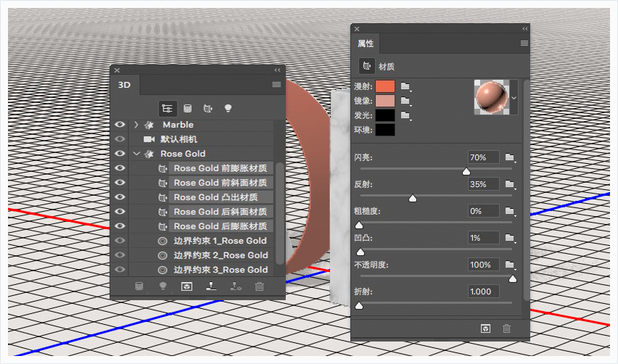Viewport: 618px width, 364px height.
Task: Collapse the Rose Gold group
Action: [x=137, y=154]
